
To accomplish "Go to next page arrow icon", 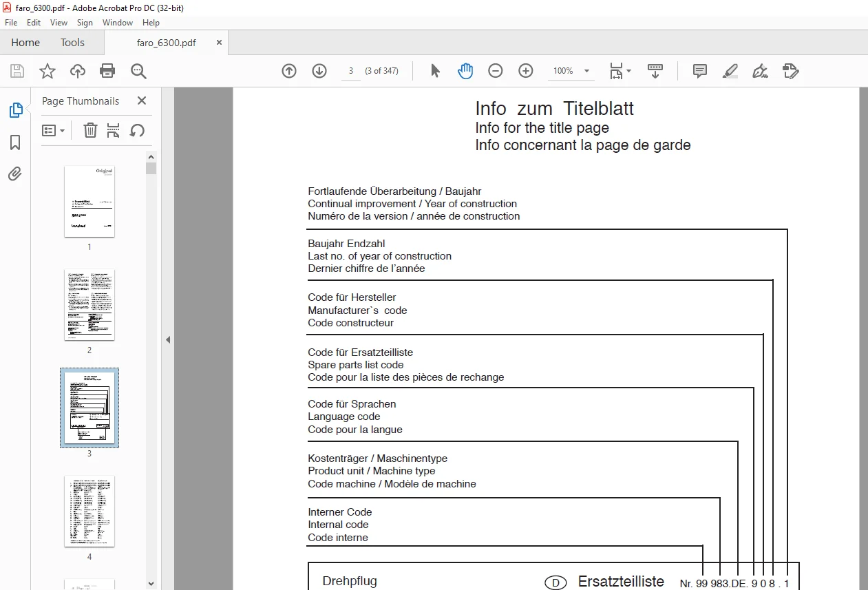I will [319, 71].
